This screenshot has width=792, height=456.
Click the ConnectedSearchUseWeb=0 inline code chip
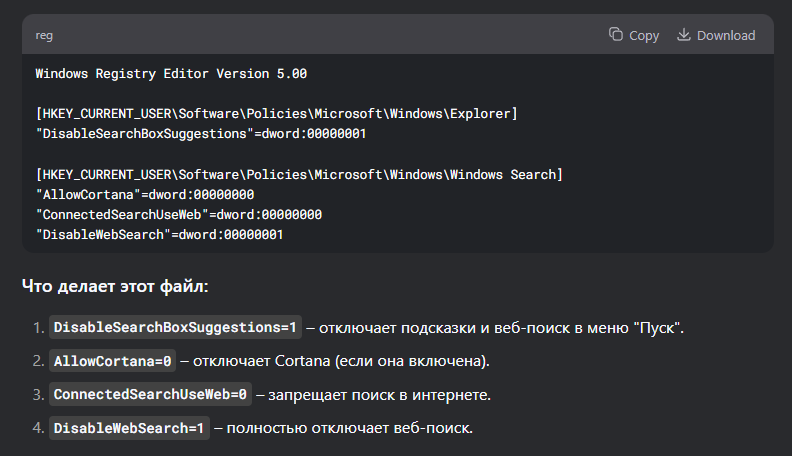click(x=150, y=395)
